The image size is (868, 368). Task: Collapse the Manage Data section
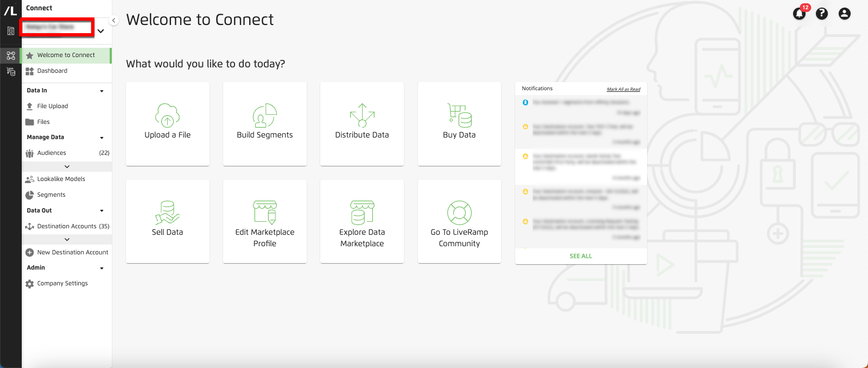point(102,138)
